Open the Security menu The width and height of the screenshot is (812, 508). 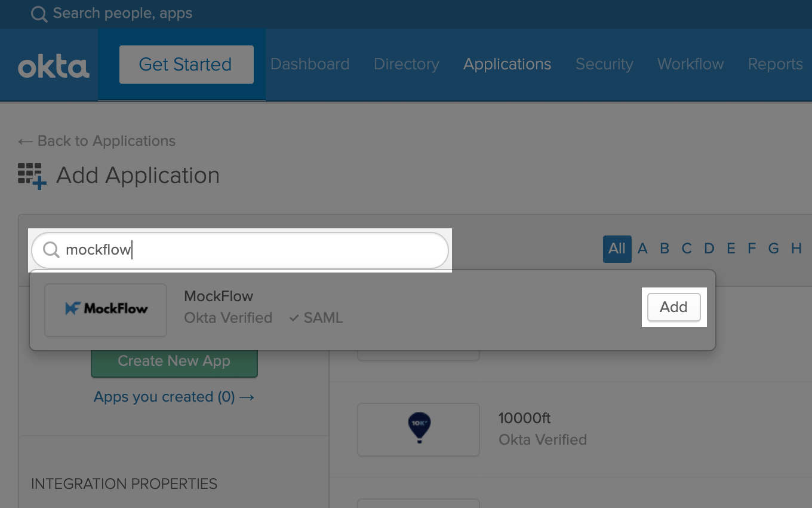tap(604, 65)
